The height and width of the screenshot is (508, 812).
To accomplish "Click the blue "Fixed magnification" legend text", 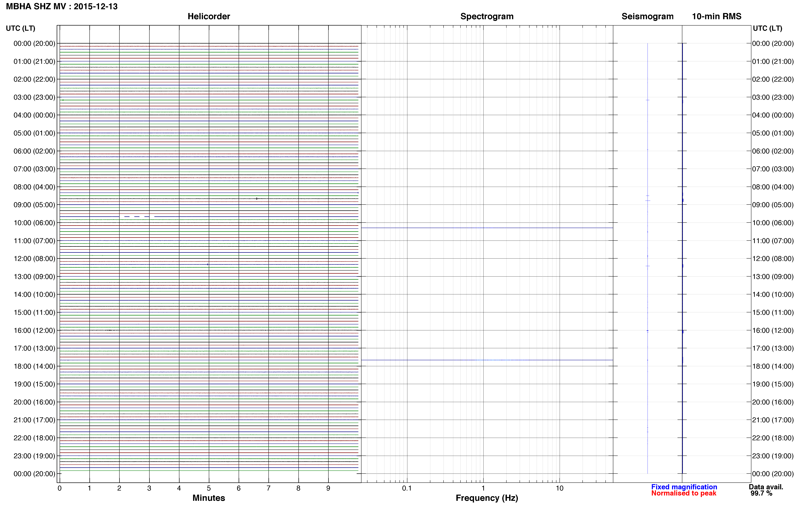I will click(684, 487).
